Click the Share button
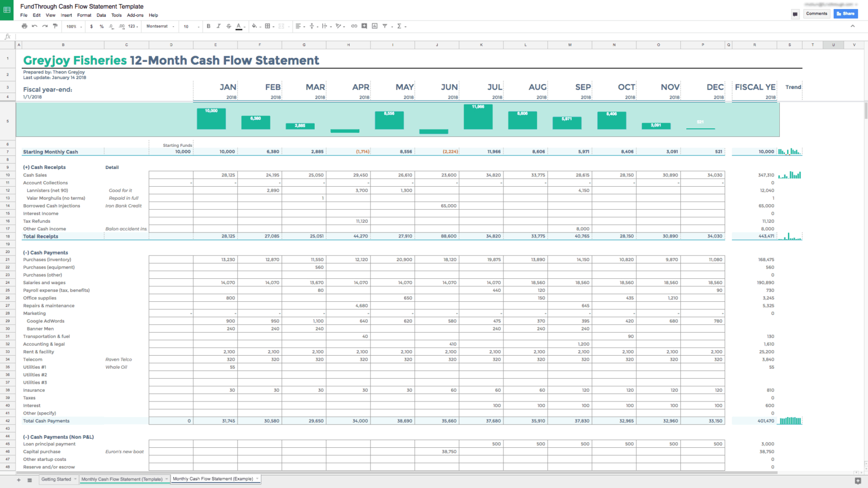Viewport: 868px width, 488px height. (845, 13)
